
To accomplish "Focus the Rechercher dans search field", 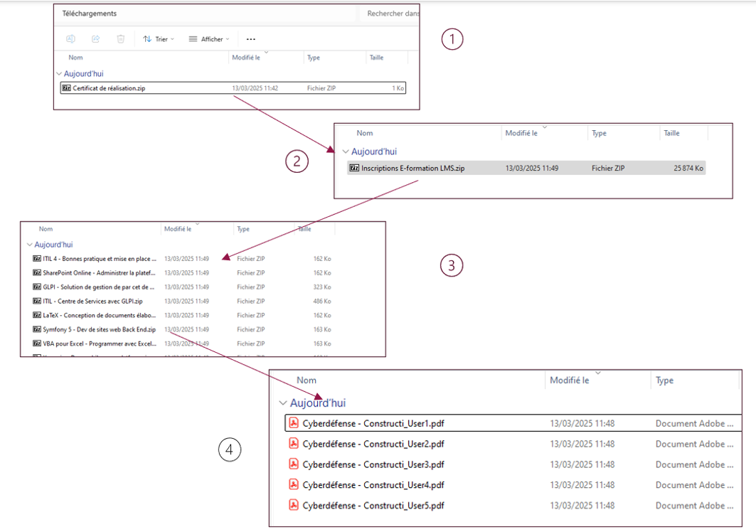I will coord(390,14).
